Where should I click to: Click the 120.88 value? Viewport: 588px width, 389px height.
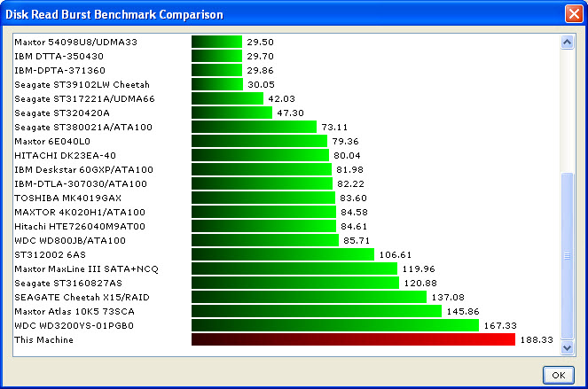pos(420,284)
